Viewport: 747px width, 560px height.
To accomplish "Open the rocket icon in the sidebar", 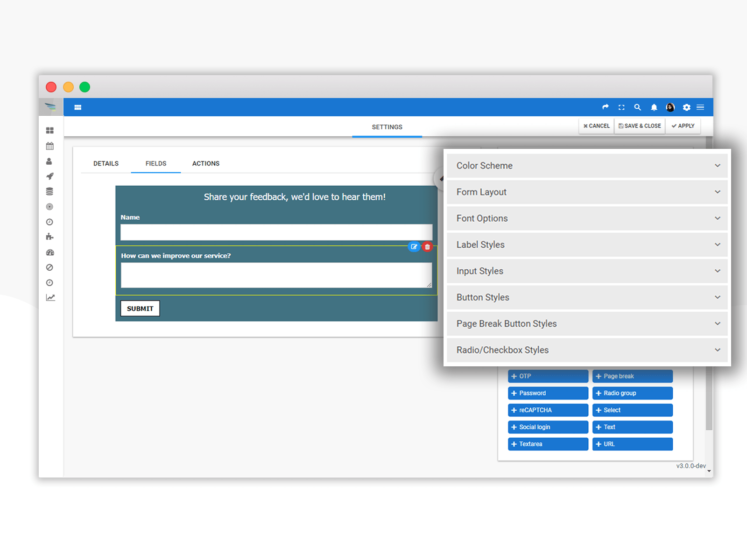I will 50,176.
